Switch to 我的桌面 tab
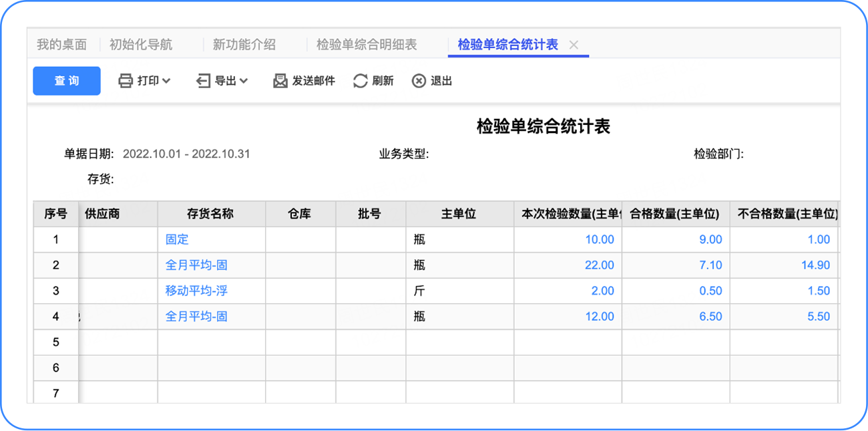Image resolution: width=868 pixels, height=431 pixels. click(61, 45)
